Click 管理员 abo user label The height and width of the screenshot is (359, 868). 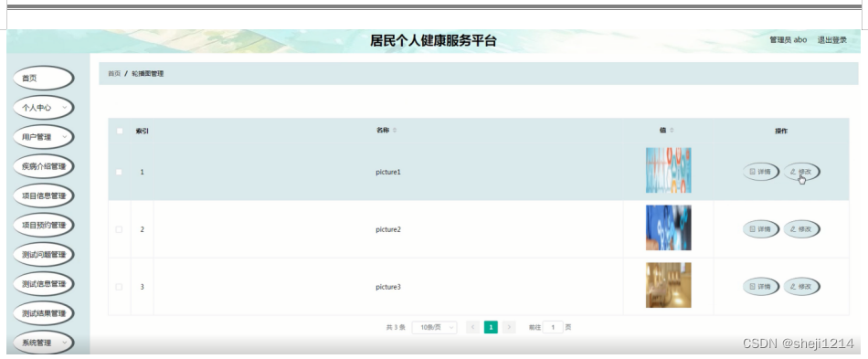[x=788, y=40]
